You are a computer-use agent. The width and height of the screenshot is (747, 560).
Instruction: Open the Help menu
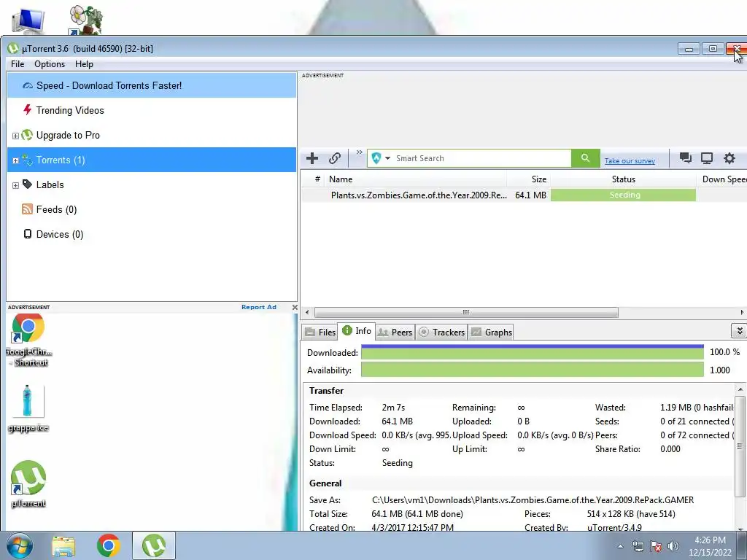84,64
